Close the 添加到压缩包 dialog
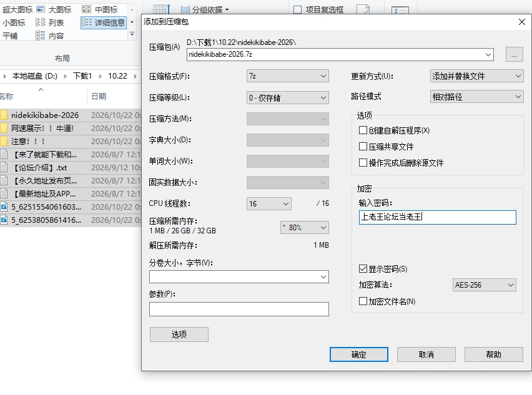This screenshot has width=532, height=395. pos(522,22)
